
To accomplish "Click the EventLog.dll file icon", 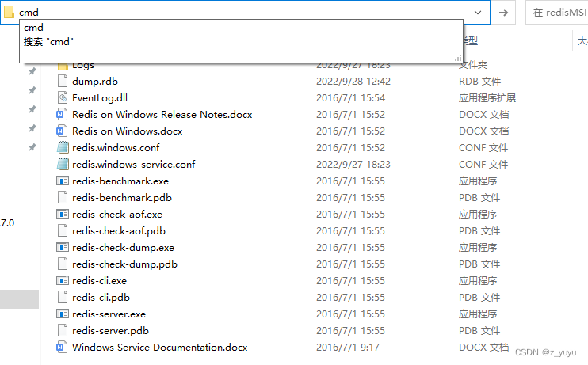I will pyautogui.click(x=63, y=97).
